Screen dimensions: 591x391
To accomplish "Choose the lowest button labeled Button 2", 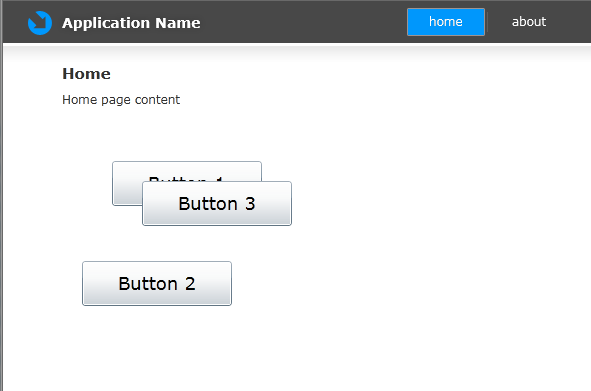I will click(x=157, y=284).
